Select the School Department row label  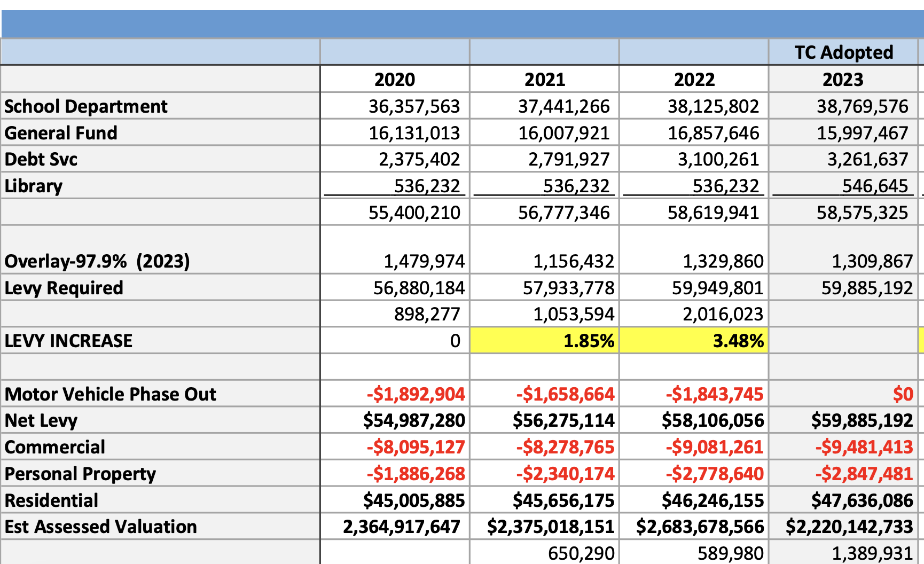(85, 106)
